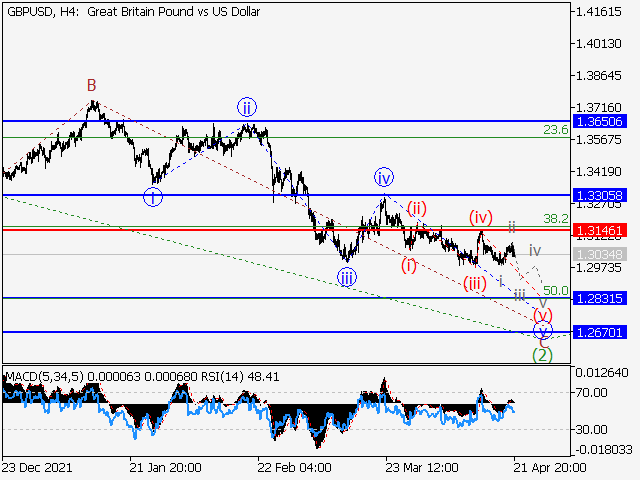This screenshot has height=480, width=640.
Task: Select the blue circled wave ii label
Action: [247, 108]
